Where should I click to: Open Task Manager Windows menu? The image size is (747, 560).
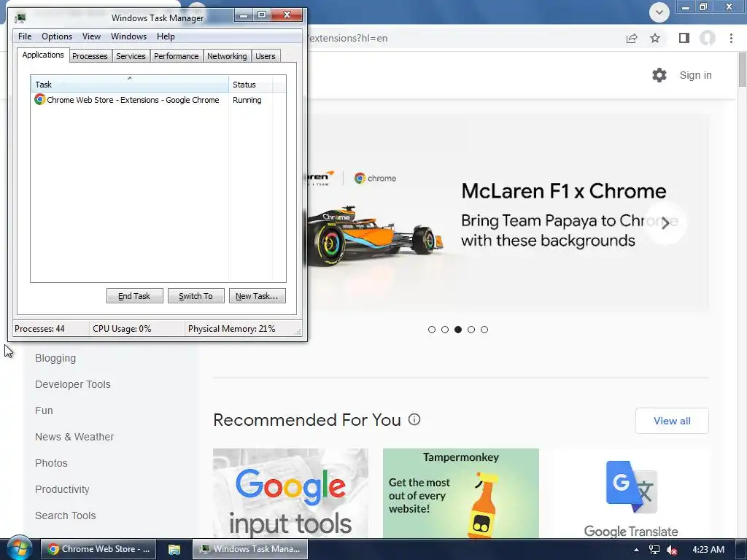point(128,36)
